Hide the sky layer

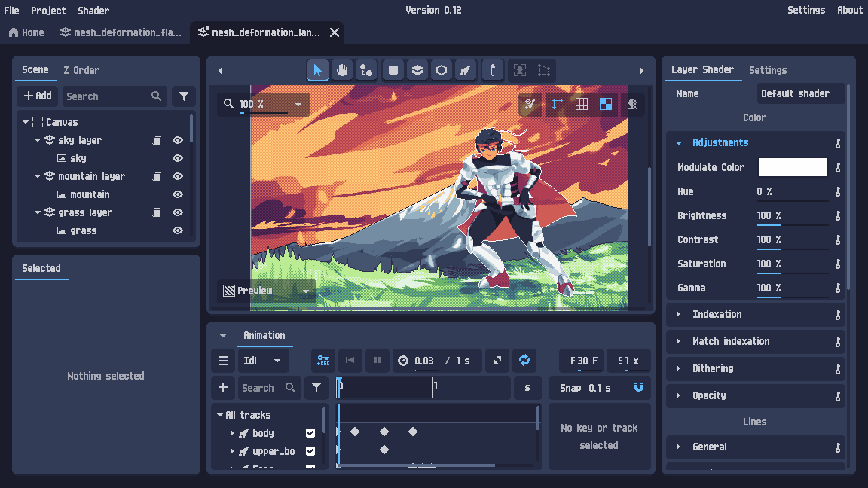[177, 139]
